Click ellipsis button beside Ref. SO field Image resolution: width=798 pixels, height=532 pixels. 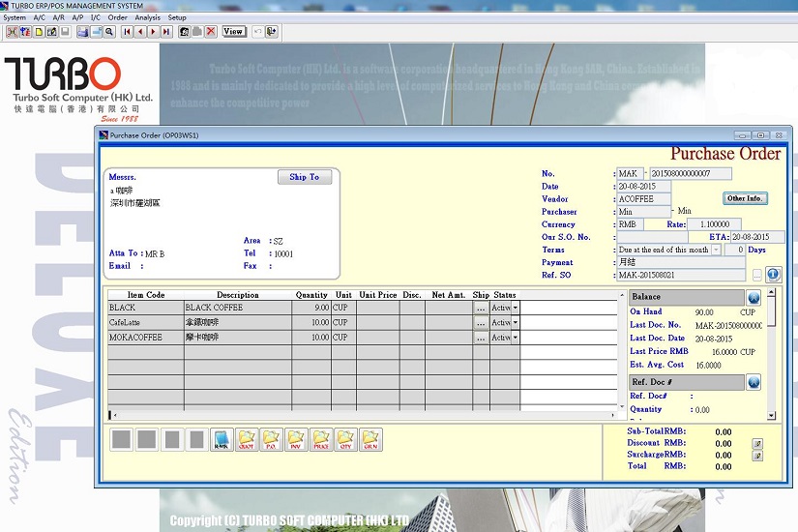click(757, 276)
